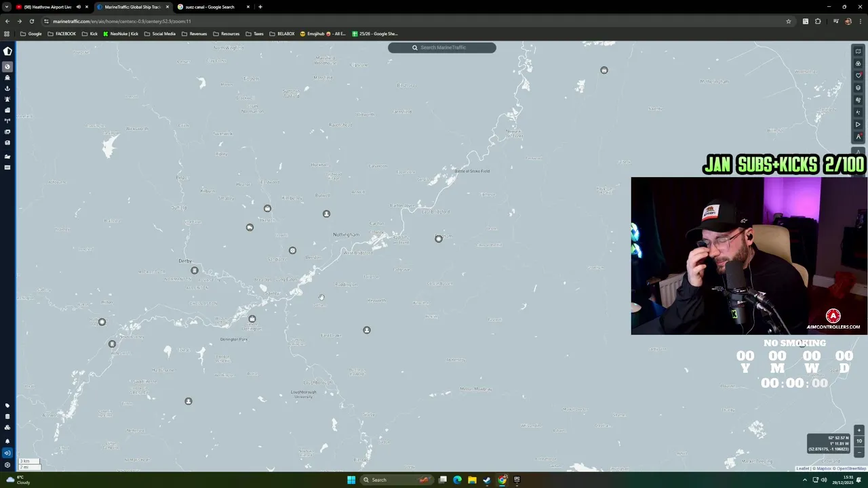
Task: Open the Social Media bookmarks folder
Action: [160, 34]
